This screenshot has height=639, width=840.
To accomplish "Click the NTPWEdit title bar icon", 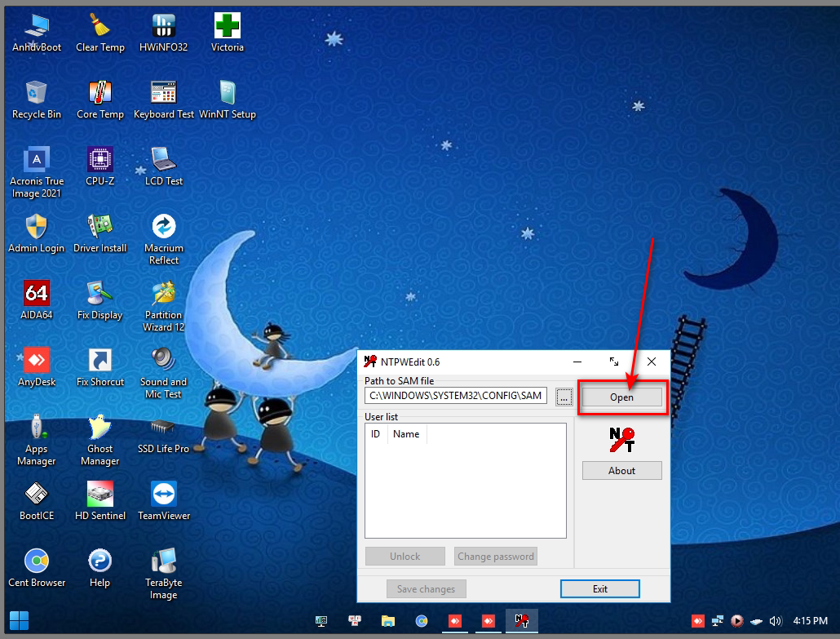I will click(369, 362).
